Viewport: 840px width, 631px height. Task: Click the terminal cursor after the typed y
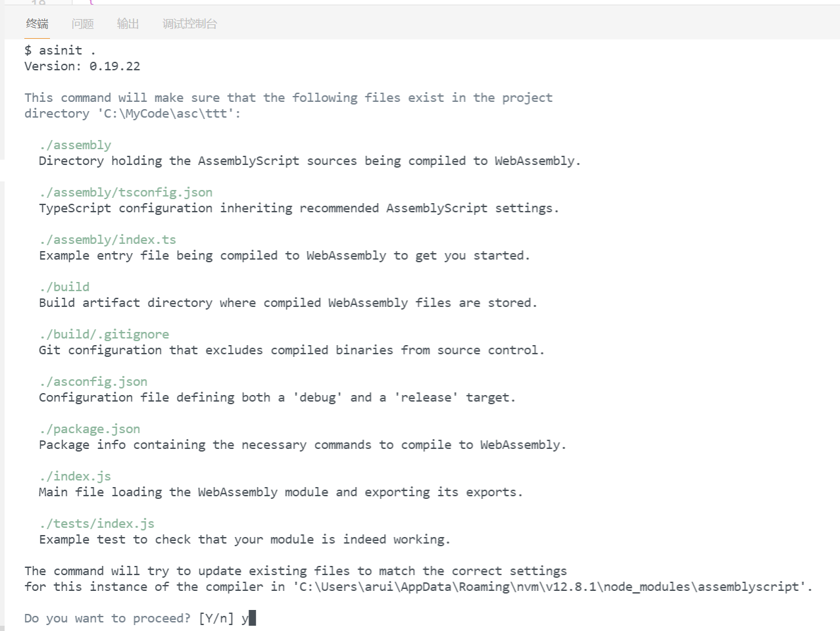pyautogui.click(x=253, y=619)
